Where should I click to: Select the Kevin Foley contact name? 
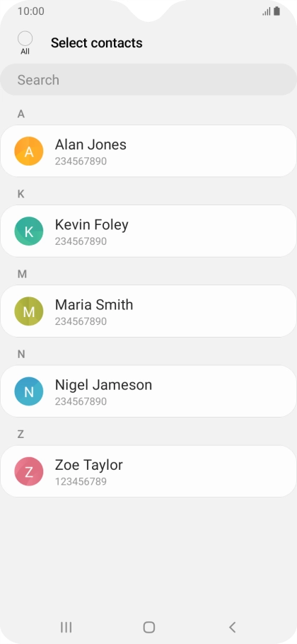pos(92,224)
